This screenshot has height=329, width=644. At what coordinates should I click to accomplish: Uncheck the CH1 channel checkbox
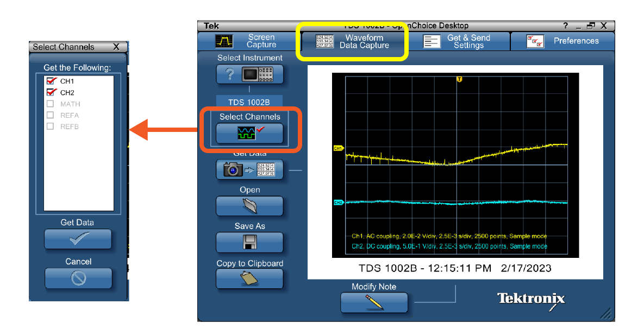click(x=51, y=81)
